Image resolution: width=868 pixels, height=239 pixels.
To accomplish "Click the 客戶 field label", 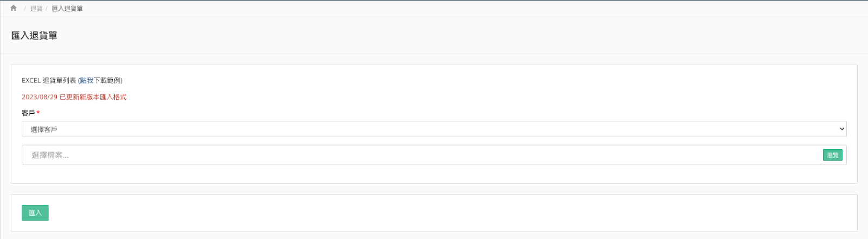I will point(28,113).
